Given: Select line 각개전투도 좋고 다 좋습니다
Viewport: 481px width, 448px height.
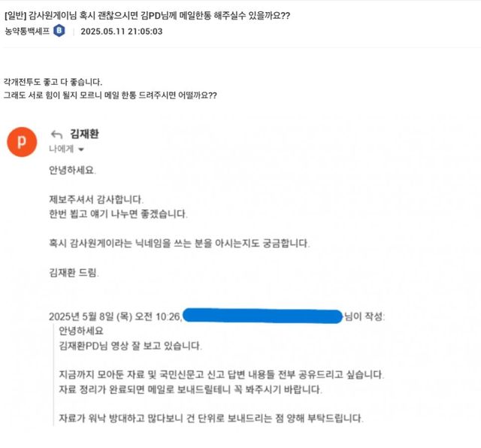Looking at the screenshot, I should 53,82.
